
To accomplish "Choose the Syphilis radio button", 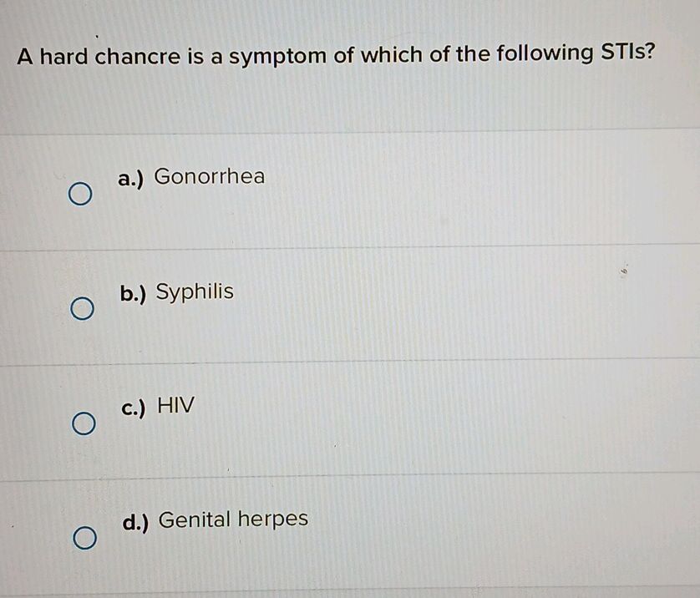I will coord(80,311).
